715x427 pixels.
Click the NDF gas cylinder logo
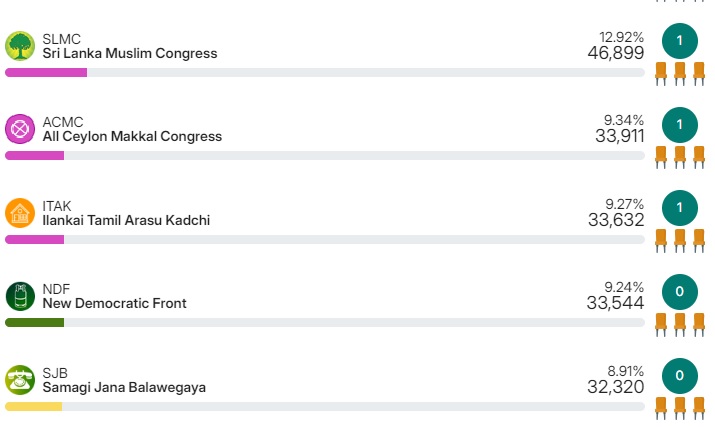coord(20,296)
